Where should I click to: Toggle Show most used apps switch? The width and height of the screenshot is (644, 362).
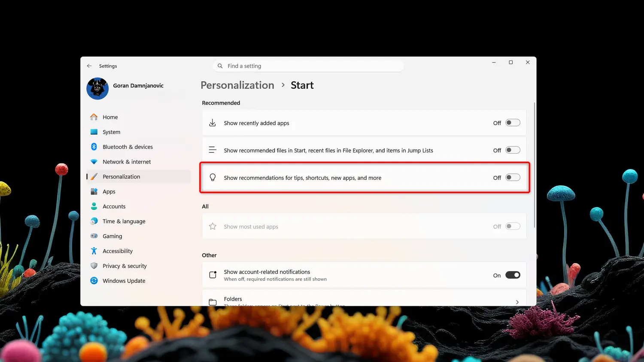pos(513,226)
